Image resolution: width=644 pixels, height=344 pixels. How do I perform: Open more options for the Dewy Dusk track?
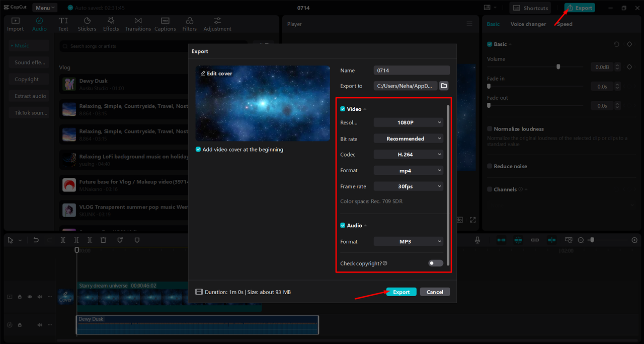pos(50,325)
